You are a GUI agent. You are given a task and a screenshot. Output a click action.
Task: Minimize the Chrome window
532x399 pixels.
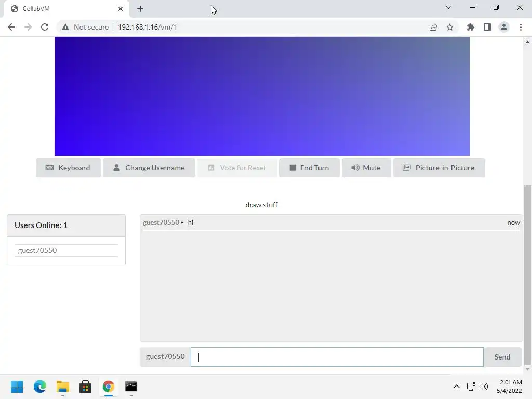pos(472,7)
